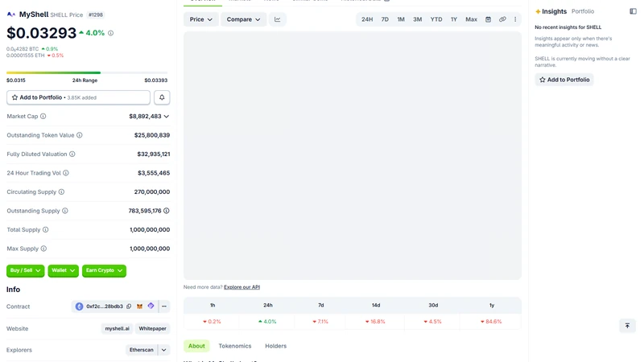Copy the contract address icon
644x362 pixels.
click(x=129, y=306)
